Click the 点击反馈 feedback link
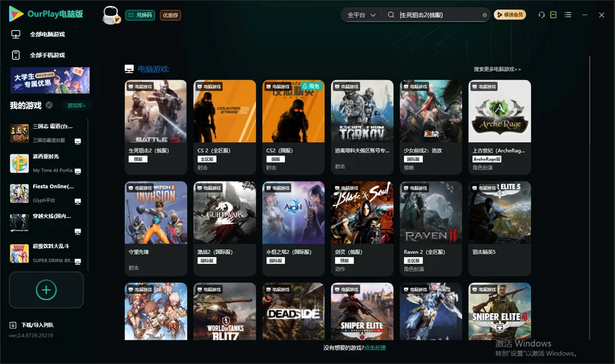The height and width of the screenshot is (364, 615). [375, 347]
